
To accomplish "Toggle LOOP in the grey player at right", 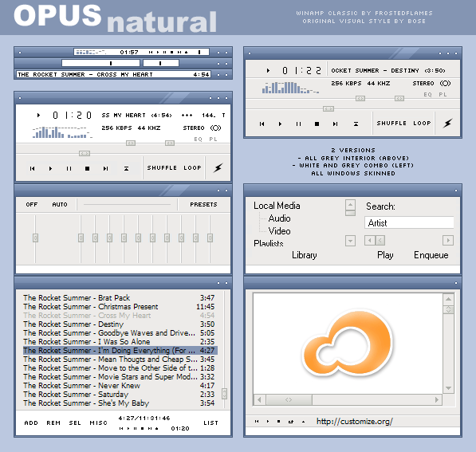I will (x=422, y=124).
